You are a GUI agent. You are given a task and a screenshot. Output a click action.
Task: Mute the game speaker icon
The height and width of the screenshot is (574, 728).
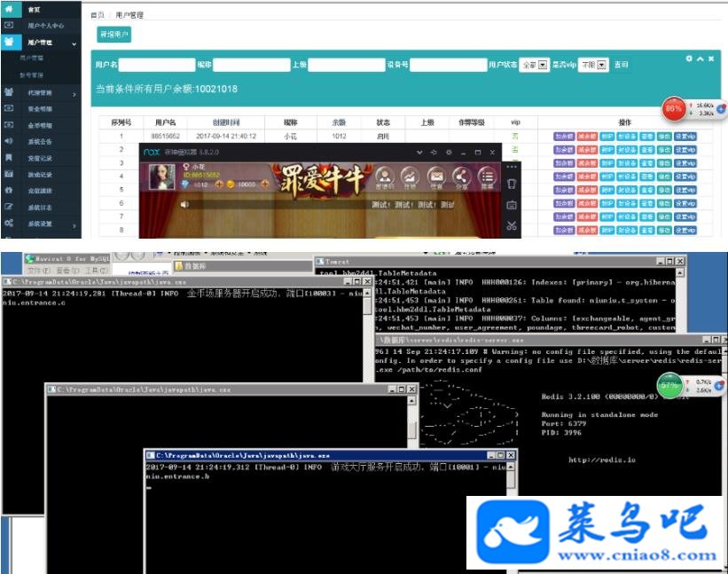point(184,204)
